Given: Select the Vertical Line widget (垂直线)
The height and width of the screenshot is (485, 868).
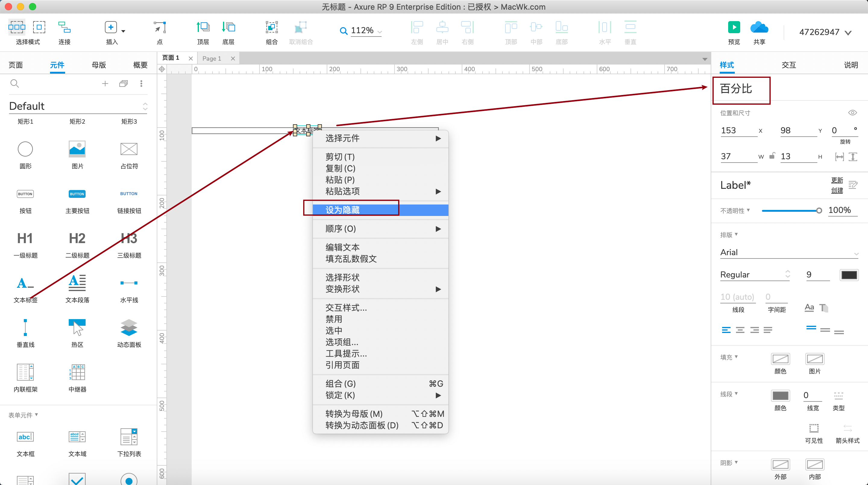Looking at the screenshot, I should point(25,328).
